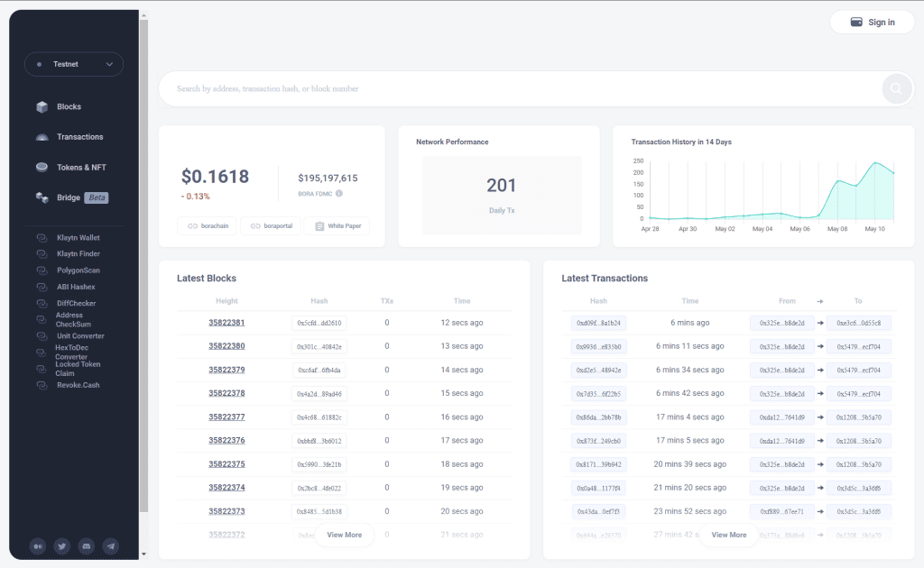Viewport: 924px width, 568px height.
Task: Click the Discord icon in sidebar footer
Action: click(x=87, y=545)
